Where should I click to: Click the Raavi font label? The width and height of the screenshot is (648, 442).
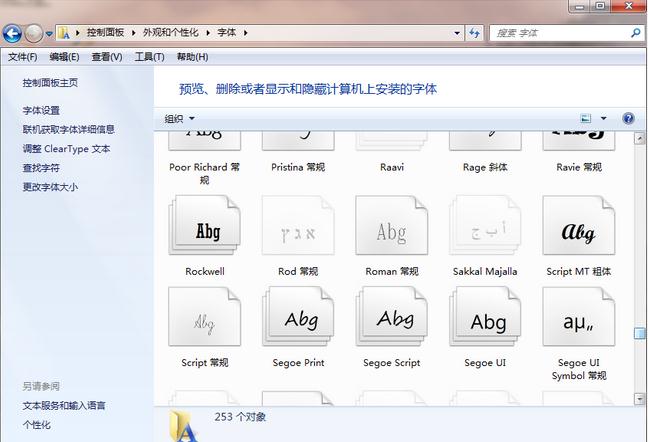coord(392,167)
